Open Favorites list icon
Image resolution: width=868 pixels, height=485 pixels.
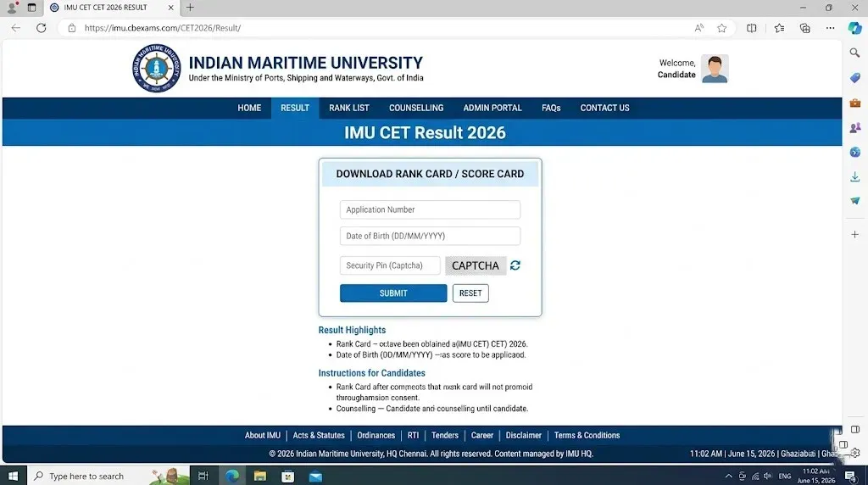780,28
